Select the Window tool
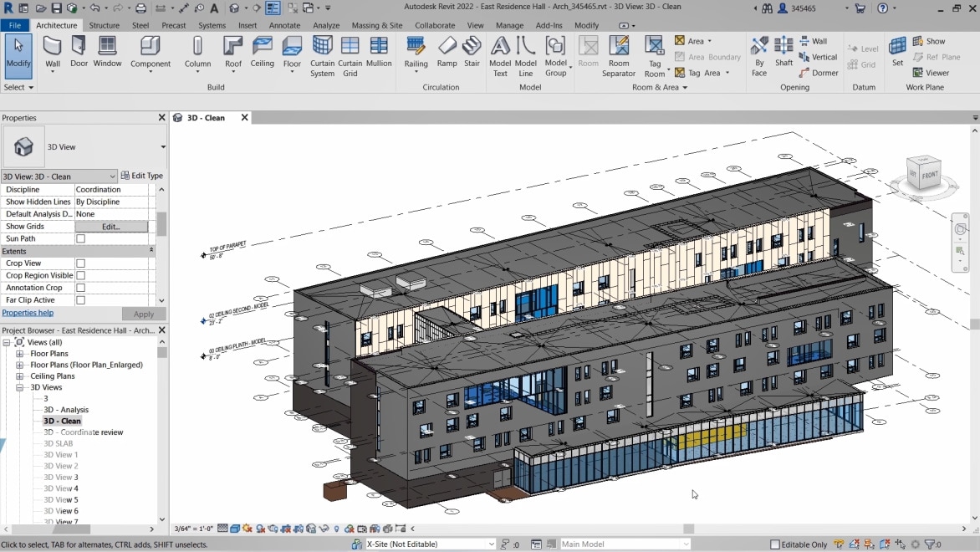 tap(107, 54)
